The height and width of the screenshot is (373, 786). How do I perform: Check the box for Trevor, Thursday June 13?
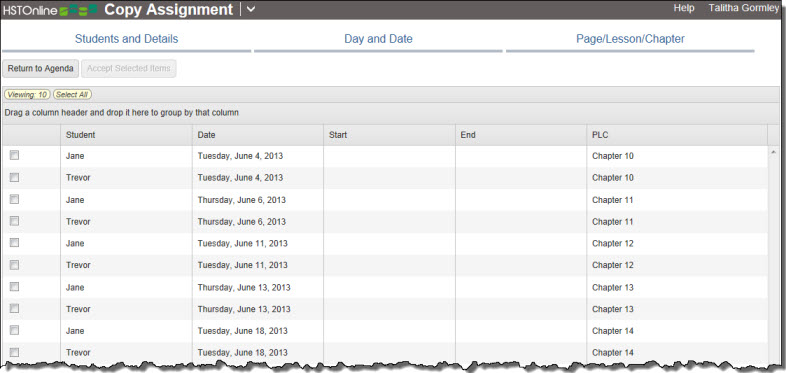tap(15, 308)
